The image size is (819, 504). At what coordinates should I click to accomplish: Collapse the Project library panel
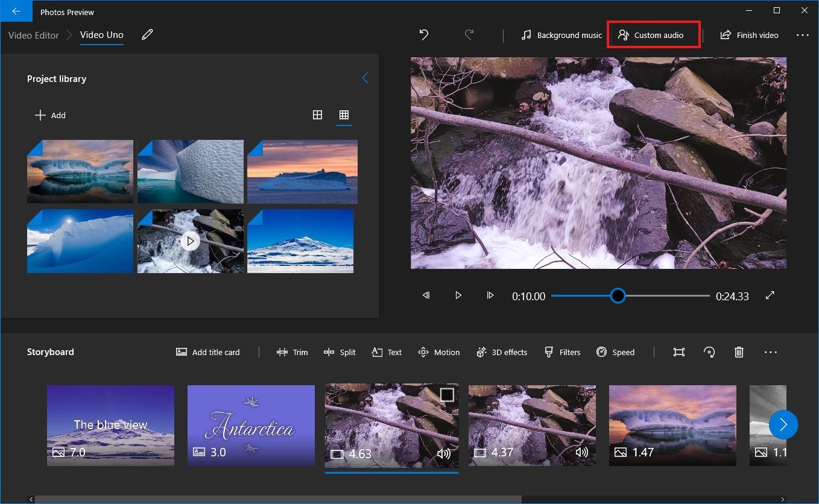click(x=365, y=78)
